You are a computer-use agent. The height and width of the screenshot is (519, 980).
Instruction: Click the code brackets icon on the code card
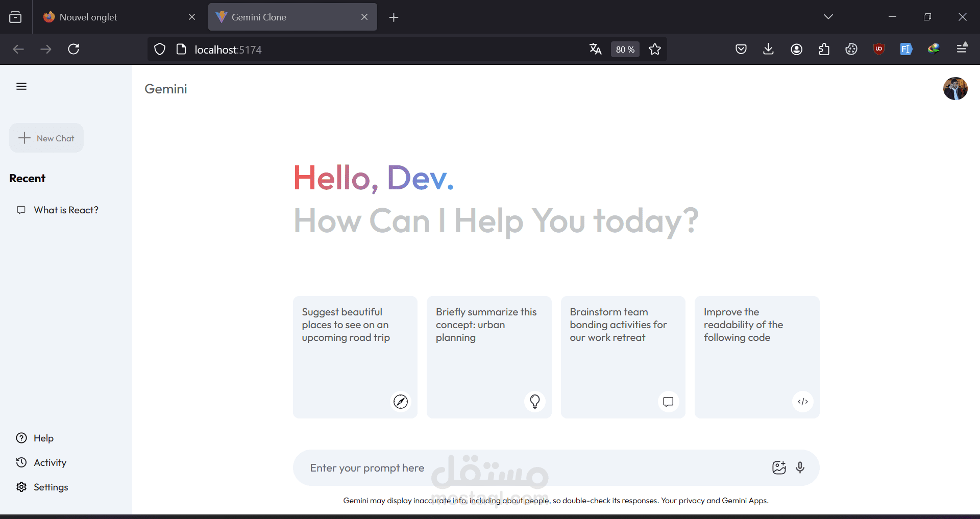[x=803, y=402]
